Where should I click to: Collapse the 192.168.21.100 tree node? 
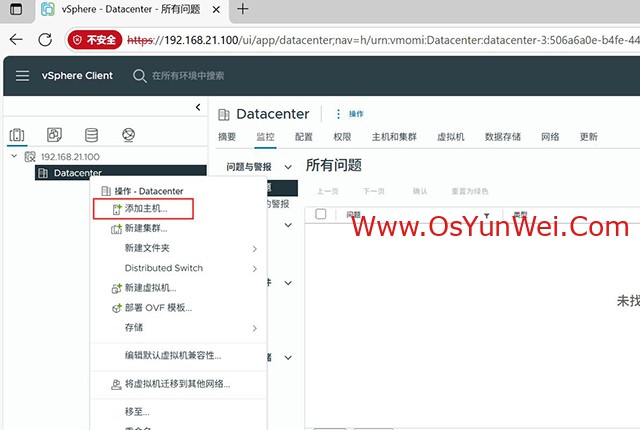[x=14, y=156]
